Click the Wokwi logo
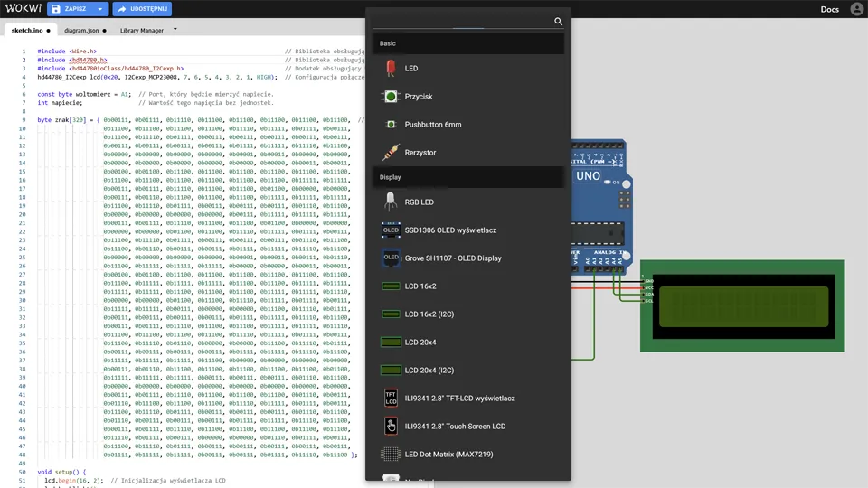868x488 pixels. coord(24,8)
